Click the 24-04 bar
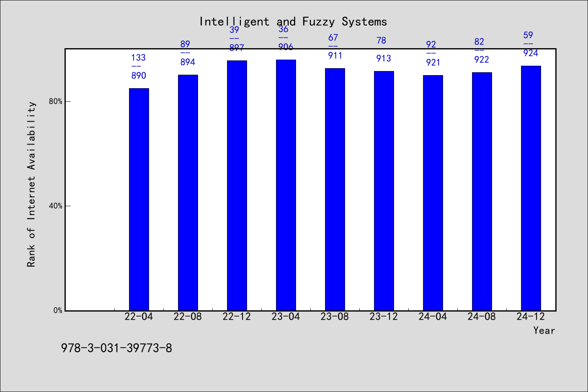This screenshot has width=588, height=392. pyautogui.click(x=433, y=193)
